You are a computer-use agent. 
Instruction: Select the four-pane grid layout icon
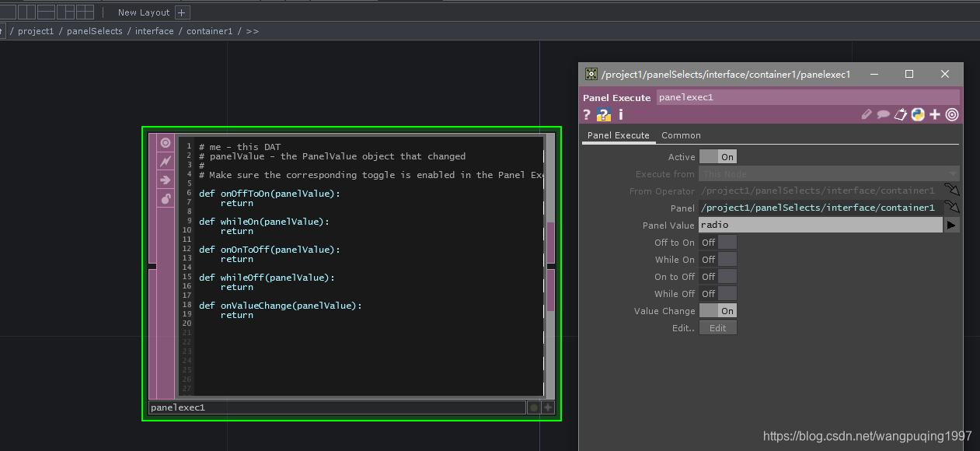pos(85,12)
